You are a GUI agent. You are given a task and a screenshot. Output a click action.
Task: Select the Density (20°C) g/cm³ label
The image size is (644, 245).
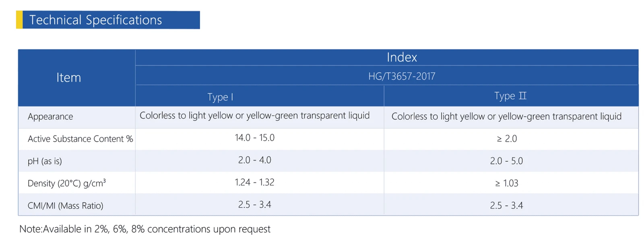coord(67,183)
